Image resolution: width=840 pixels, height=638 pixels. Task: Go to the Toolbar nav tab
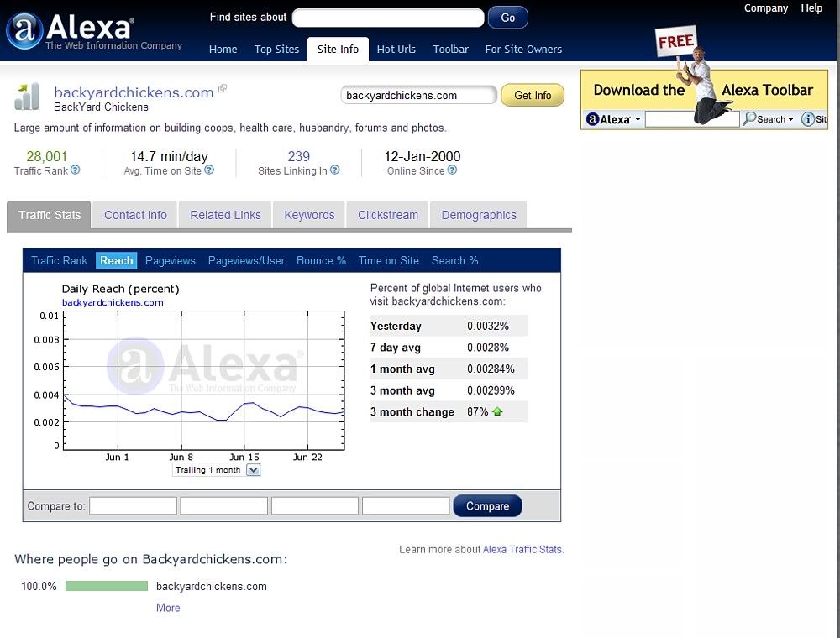pyautogui.click(x=450, y=50)
